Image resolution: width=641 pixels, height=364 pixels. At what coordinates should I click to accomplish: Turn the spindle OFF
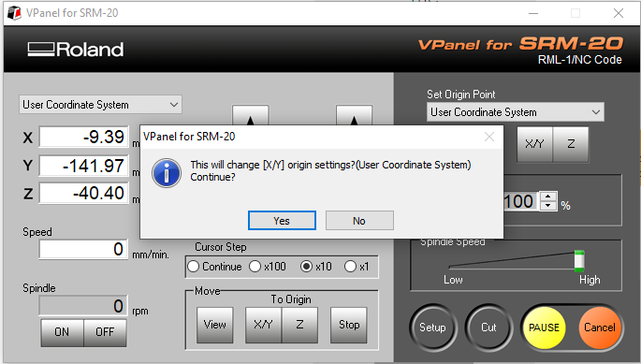(x=105, y=332)
